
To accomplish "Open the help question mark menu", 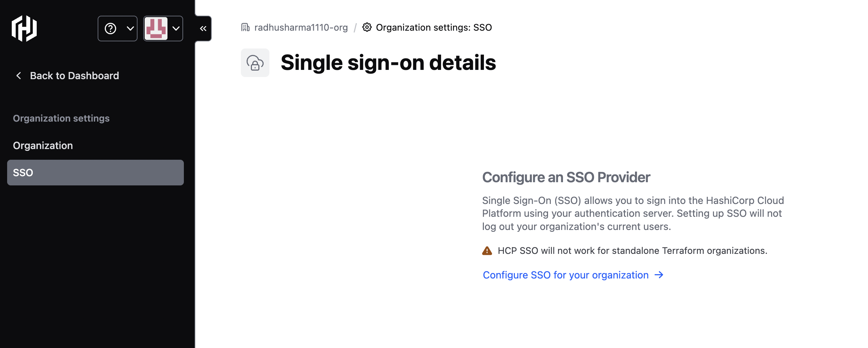I will (x=110, y=29).
